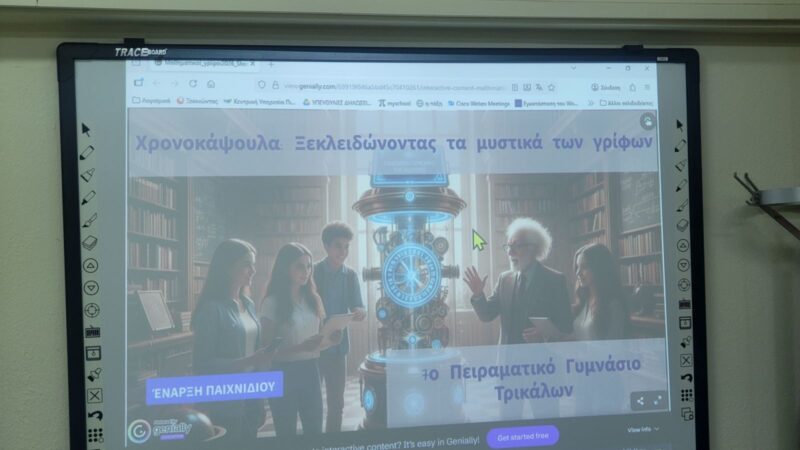The image size is (800, 450).
Task: Reload the page with browser refresh button
Action: pyautogui.click(x=191, y=84)
